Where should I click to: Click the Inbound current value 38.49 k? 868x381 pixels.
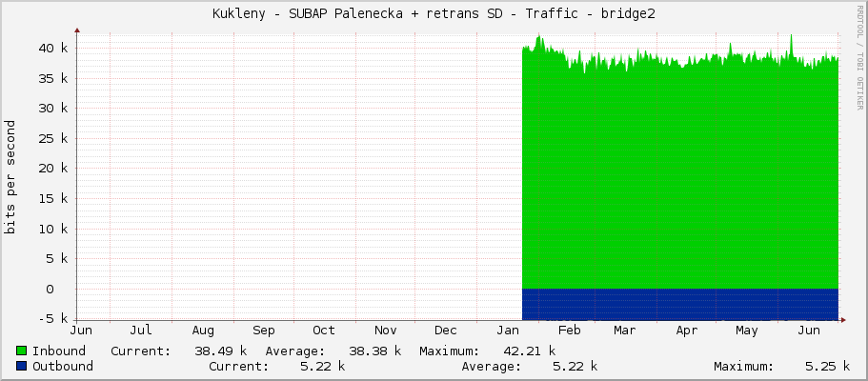tap(220, 351)
